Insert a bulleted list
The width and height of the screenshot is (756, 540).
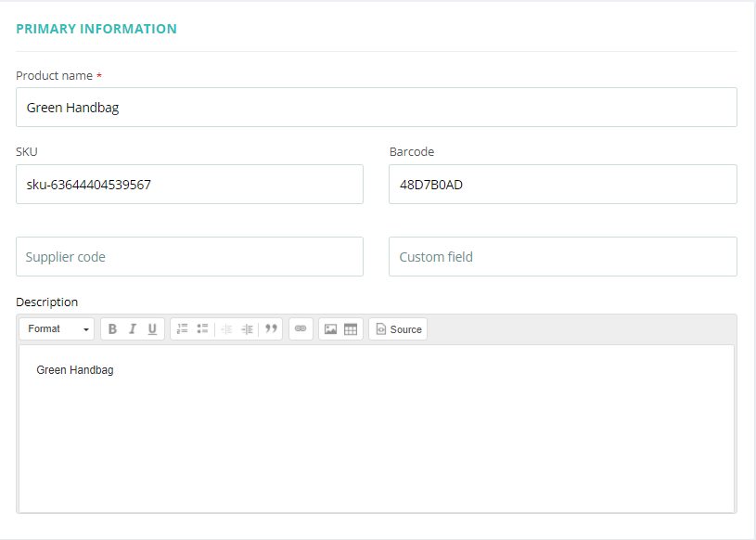(202, 328)
